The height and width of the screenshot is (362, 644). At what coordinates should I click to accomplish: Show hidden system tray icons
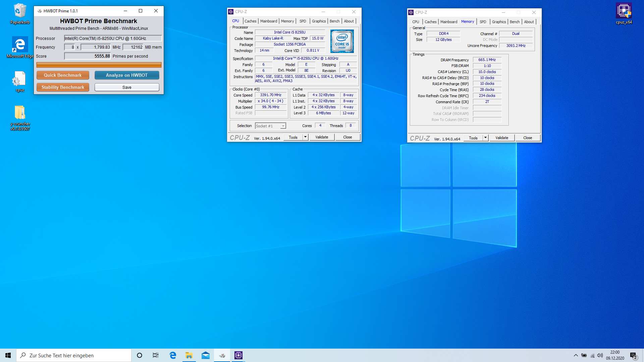pyautogui.click(x=576, y=355)
